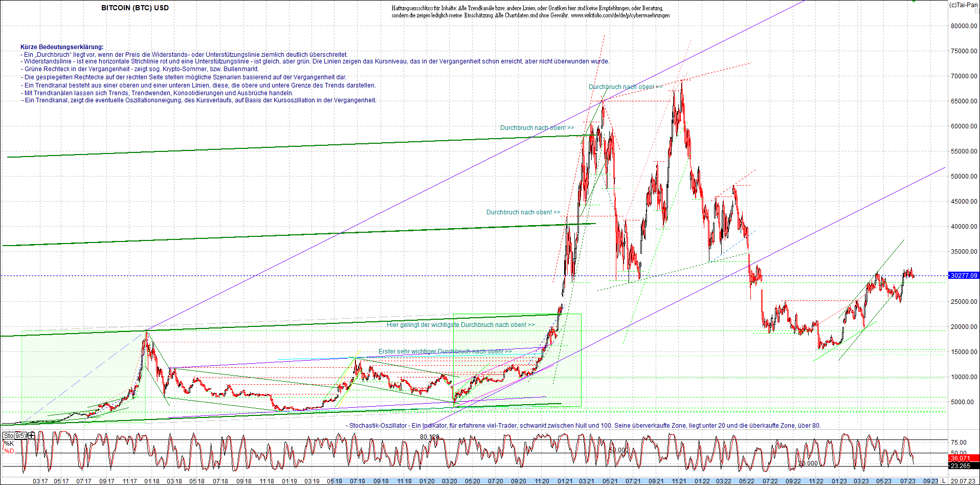Toggle the red 36,071 stochastic value marker
Screen dimensions: 980x485
(x=961, y=458)
